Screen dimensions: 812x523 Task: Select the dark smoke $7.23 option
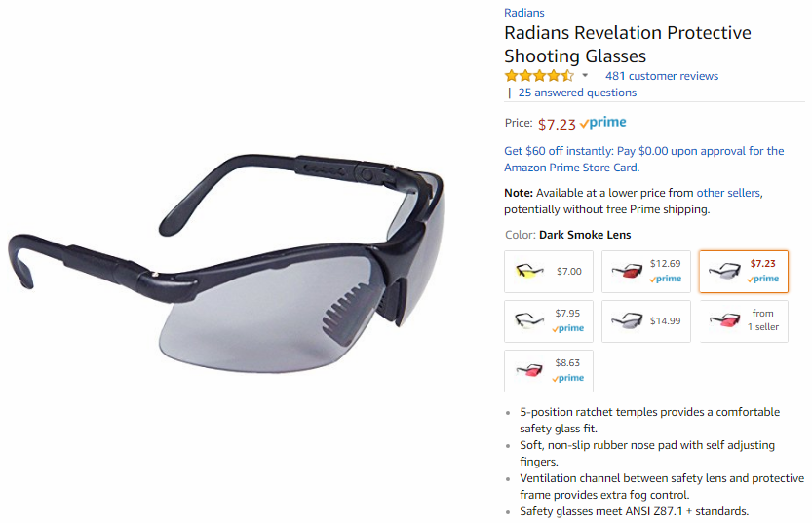(743, 272)
